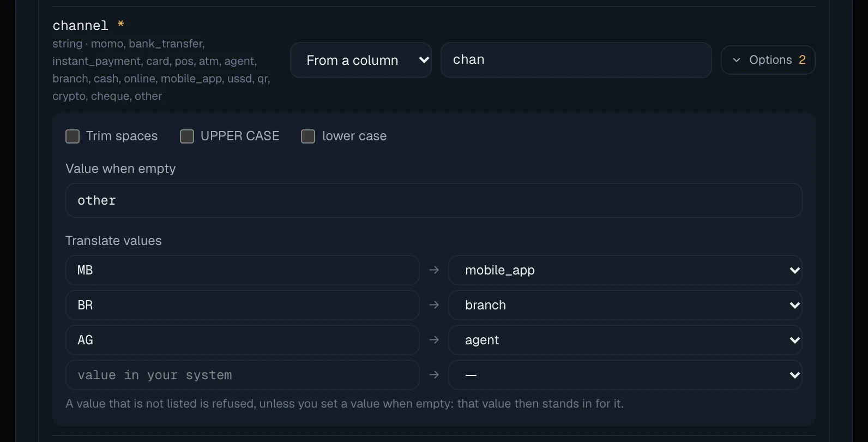Open the branch translation dropdown
Screen dimensions: 868x442
[x=625, y=305]
